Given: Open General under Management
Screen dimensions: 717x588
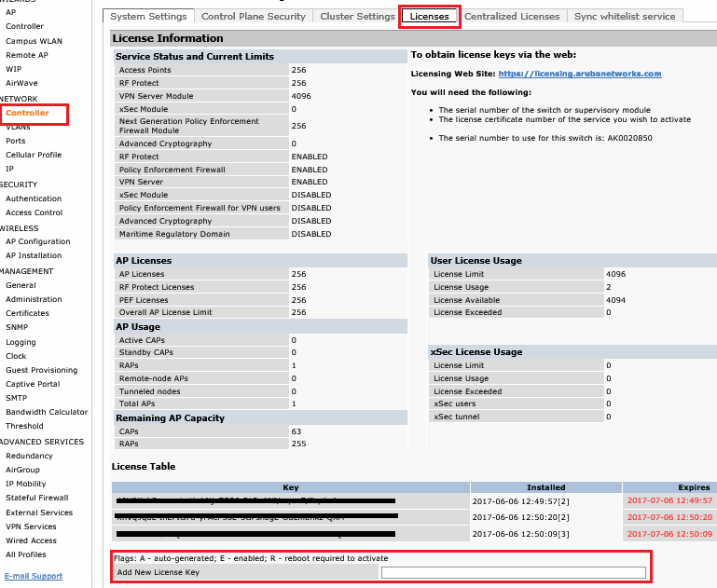Looking at the screenshot, I should click(21, 285).
